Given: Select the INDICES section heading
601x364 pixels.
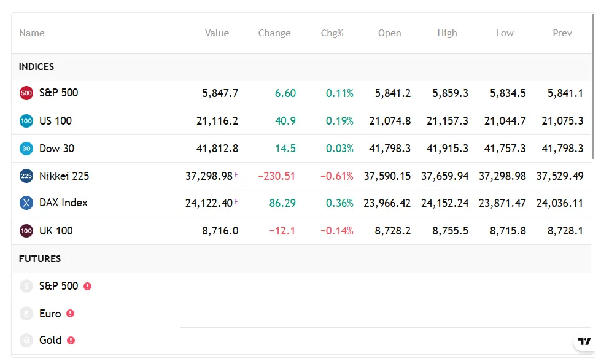Looking at the screenshot, I should pyautogui.click(x=37, y=67).
